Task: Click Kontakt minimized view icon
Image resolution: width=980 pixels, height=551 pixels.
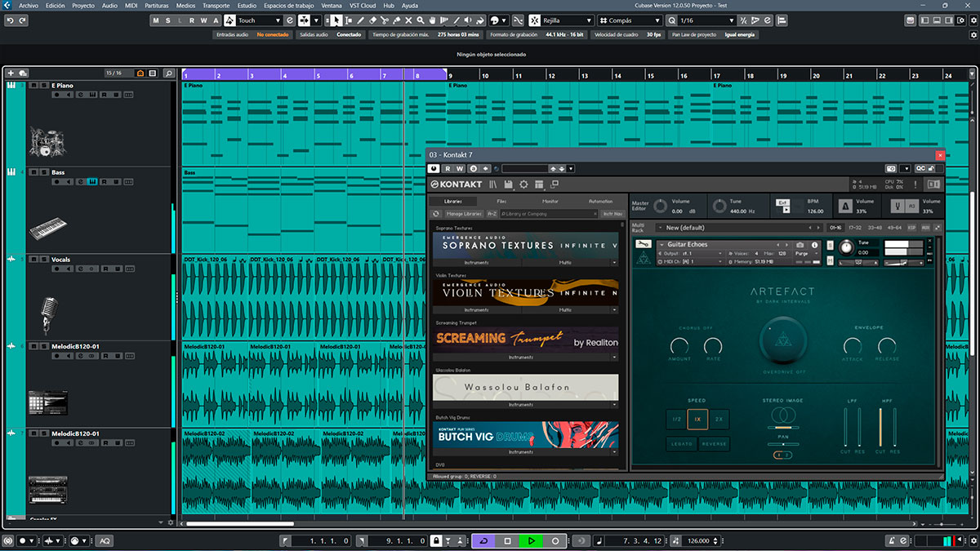Action: (555, 184)
